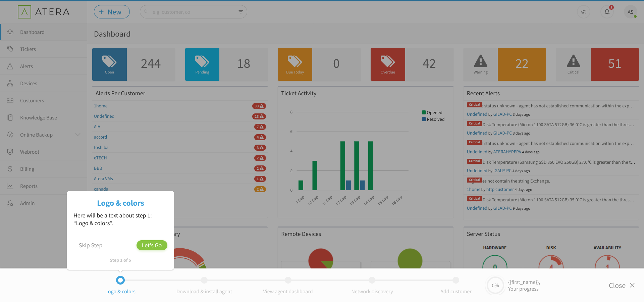Click the 0% progress circle indicator
Screen dimensions: 644x302
tap(495, 286)
